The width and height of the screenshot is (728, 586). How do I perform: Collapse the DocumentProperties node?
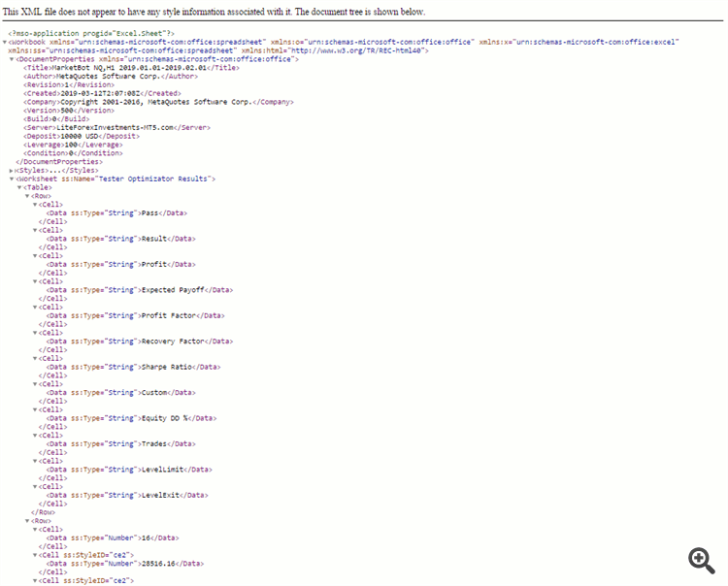(12, 59)
